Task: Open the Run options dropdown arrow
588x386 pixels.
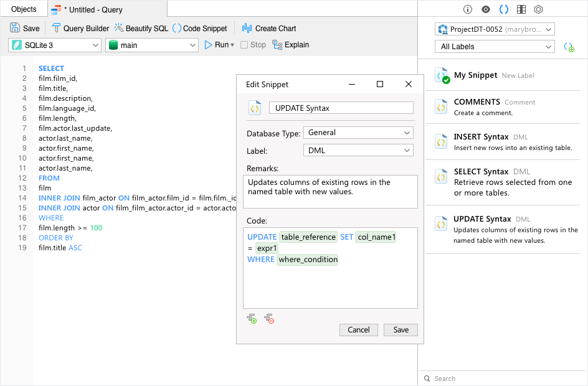Action: (232, 45)
